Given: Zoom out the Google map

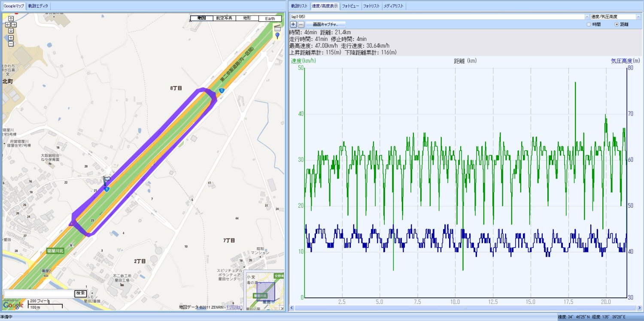Looking at the screenshot, I should coord(11,44).
